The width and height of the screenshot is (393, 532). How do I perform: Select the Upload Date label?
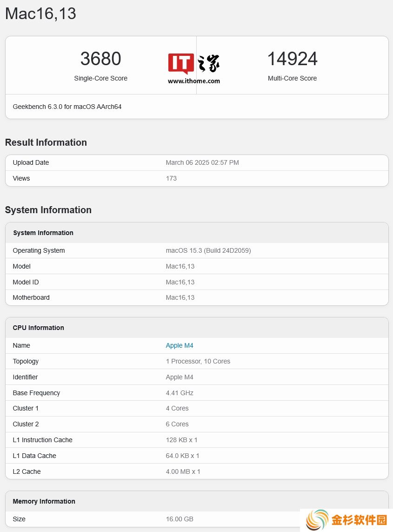31,162
